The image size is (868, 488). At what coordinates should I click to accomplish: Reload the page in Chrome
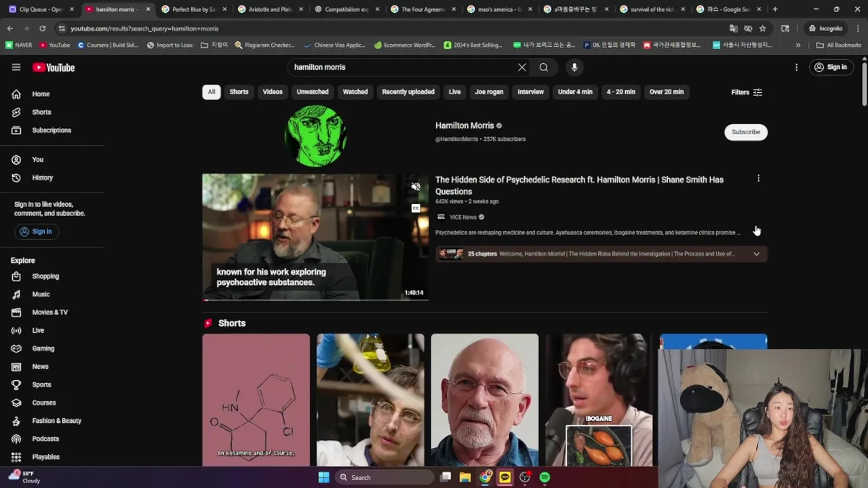click(42, 28)
